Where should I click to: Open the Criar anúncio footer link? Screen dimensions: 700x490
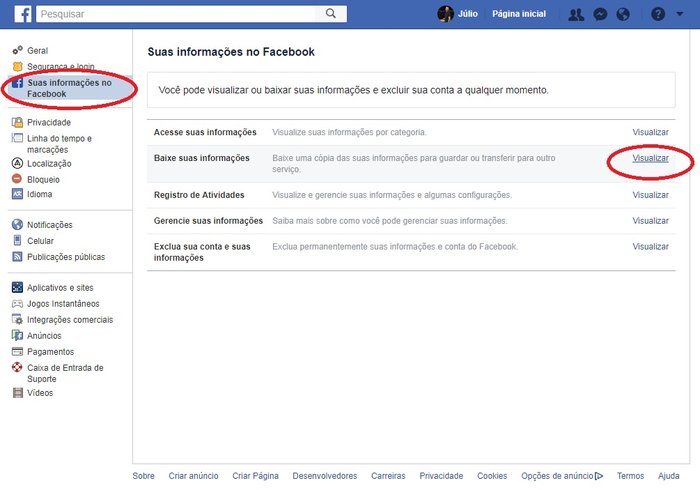(x=193, y=476)
